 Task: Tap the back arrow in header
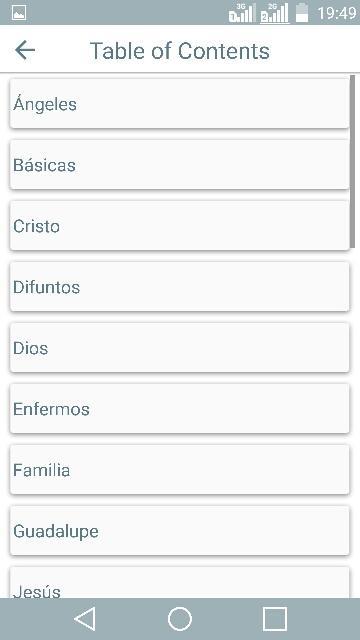[25, 50]
